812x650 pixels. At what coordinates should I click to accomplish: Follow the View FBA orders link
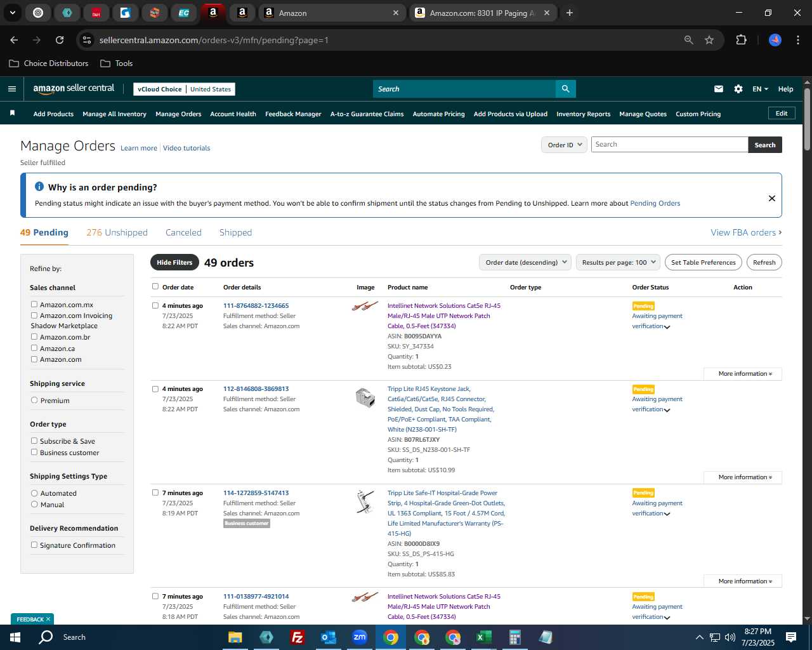[746, 232]
